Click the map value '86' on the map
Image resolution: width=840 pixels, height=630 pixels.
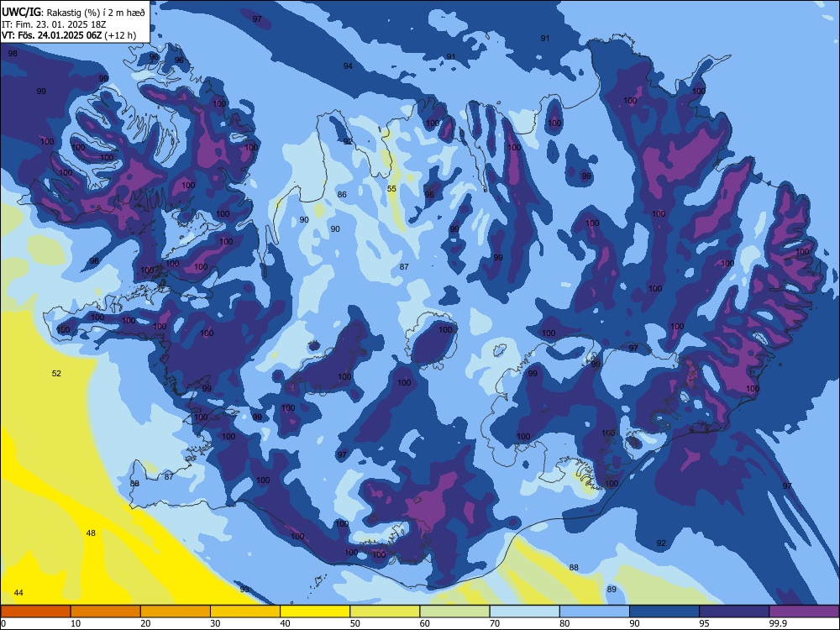tap(342, 195)
